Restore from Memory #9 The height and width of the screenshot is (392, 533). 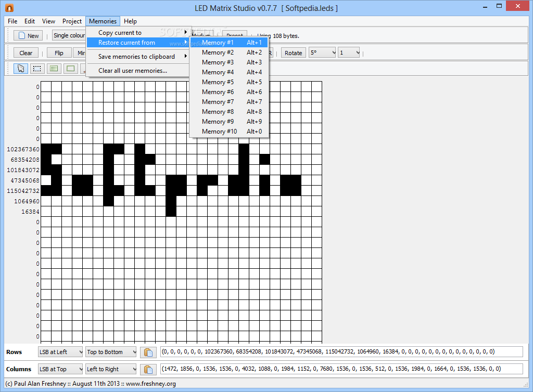pos(229,121)
